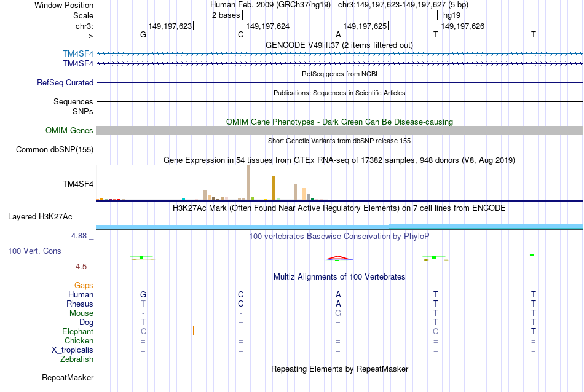Viewport: 584px width, 392px height.
Task: Click the light blue H3K27Ac signal band
Action: click(339, 227)
